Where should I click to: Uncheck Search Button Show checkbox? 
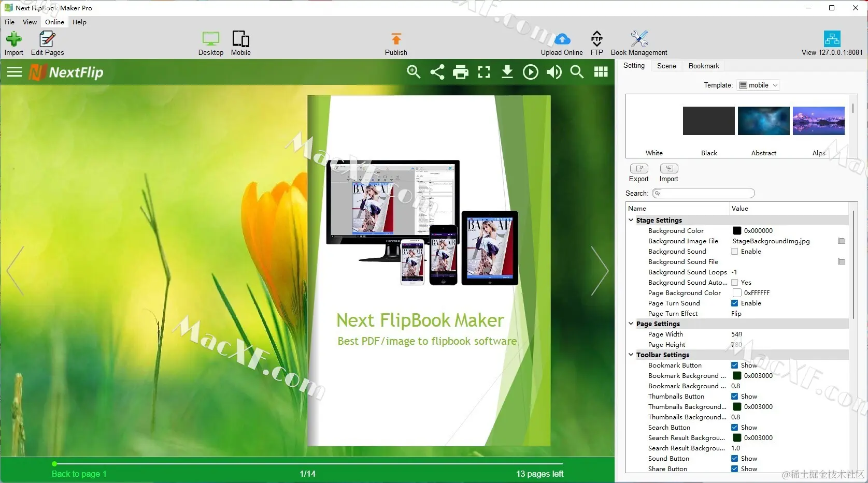[x=735, y=428]
